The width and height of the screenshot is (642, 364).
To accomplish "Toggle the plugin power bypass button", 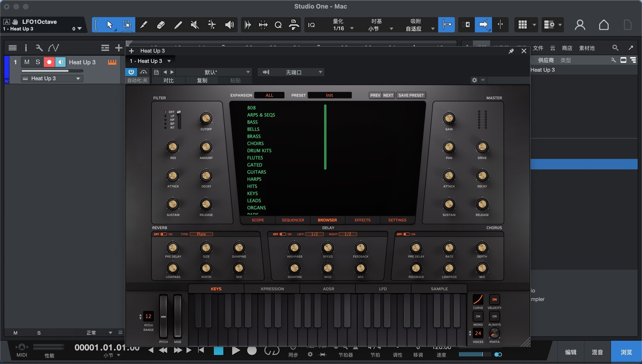I will [x=131, y=72].
